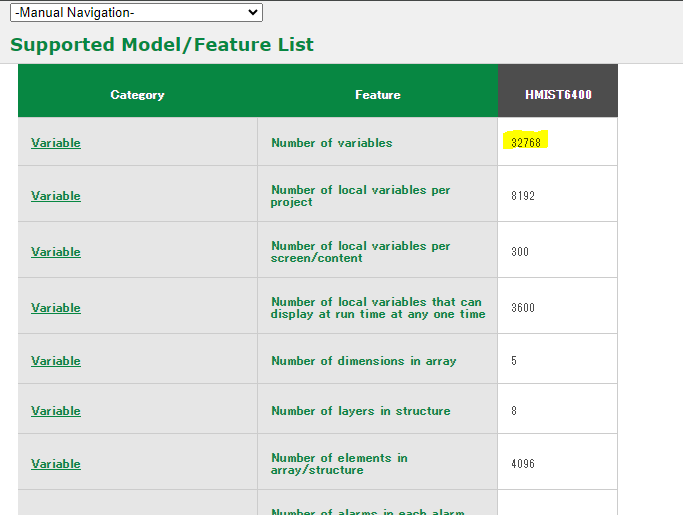Click 'Number of dimensions in array' text

coord(364,361)
